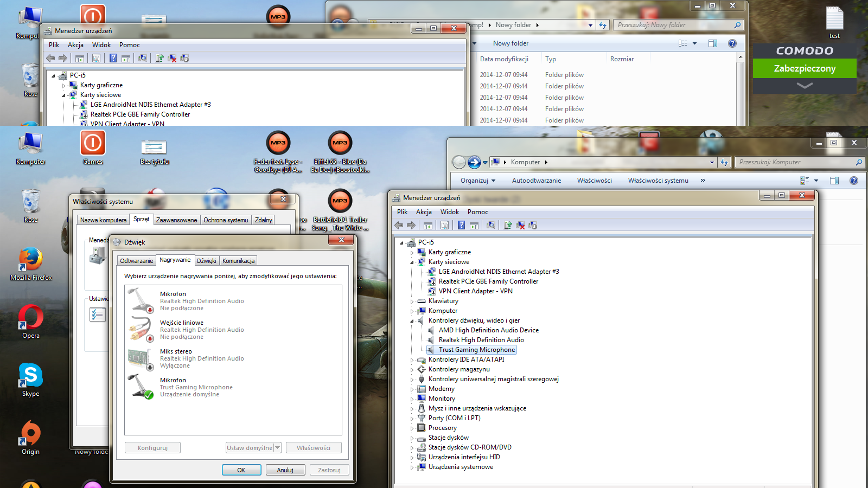Image resolution: width=868 pixels, height=488 pixels.
Task: Select the Feder feat. Lyse MP3 file
Action: [278, 152]
